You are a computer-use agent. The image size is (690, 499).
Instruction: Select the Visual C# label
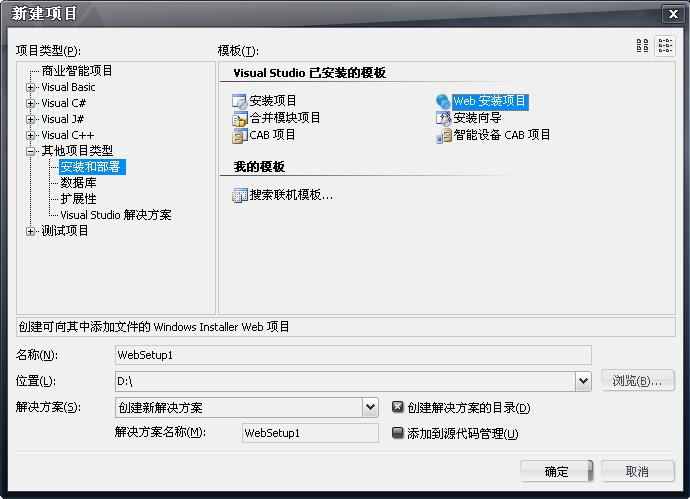[x=63, y=103]
